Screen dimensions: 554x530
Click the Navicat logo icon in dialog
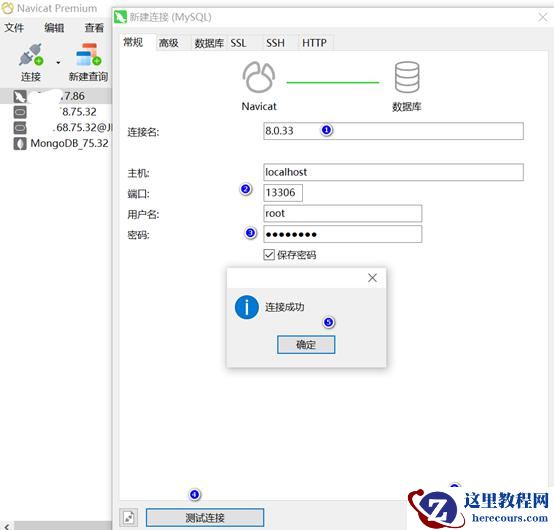tap(259, 77)
